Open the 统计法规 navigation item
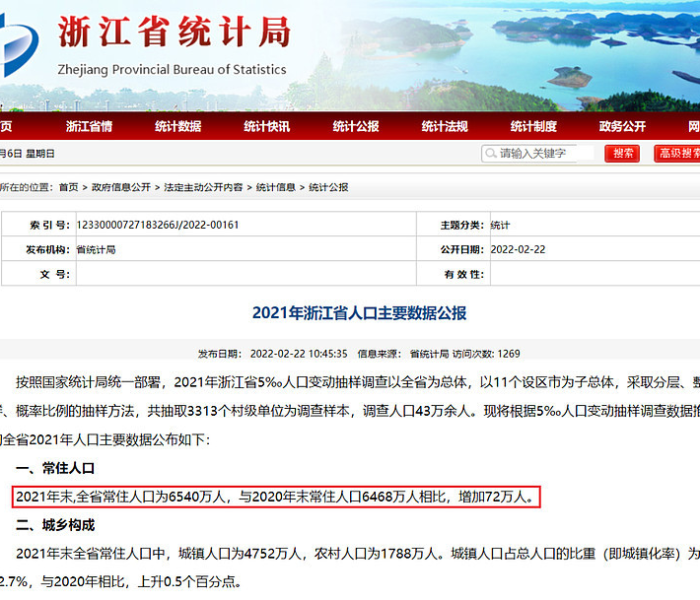The image size is (700, 600). coord(445,126)
